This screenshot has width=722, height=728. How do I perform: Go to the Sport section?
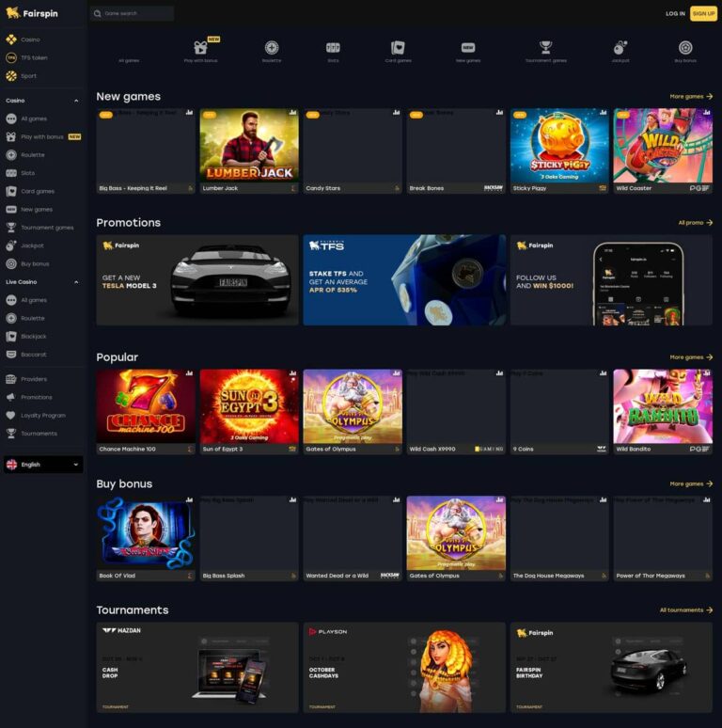[x=22, y=75]
